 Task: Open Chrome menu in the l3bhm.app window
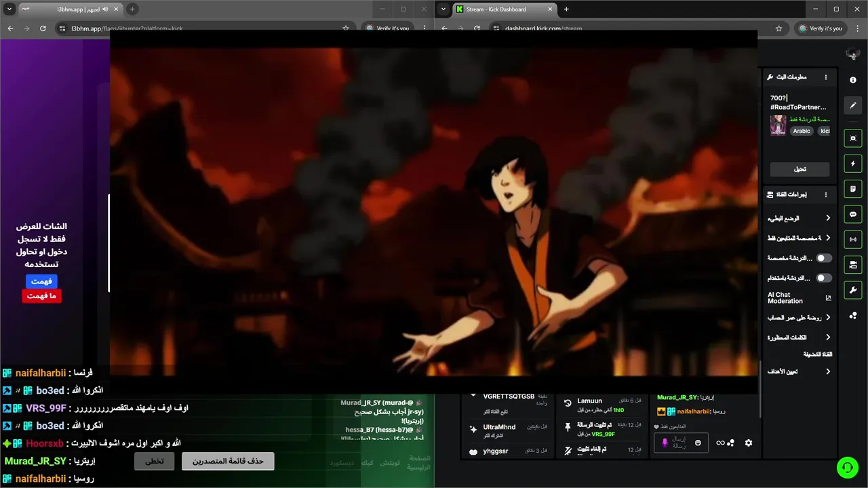pos(423,28)
